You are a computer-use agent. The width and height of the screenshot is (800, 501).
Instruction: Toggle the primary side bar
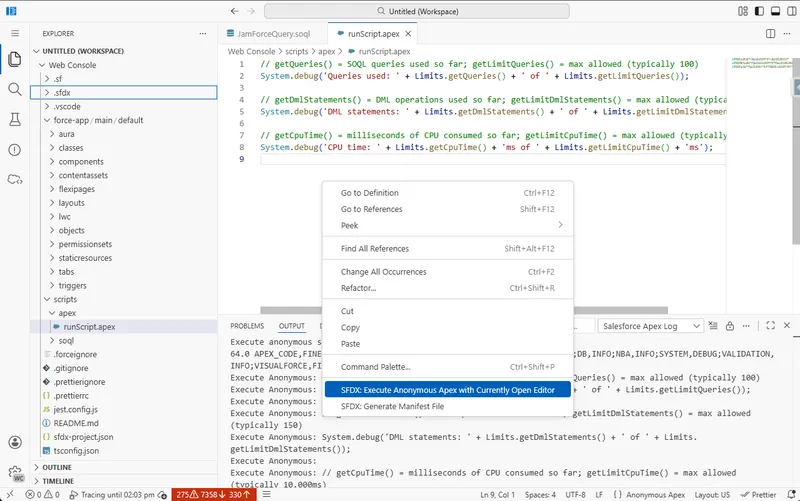759,11
